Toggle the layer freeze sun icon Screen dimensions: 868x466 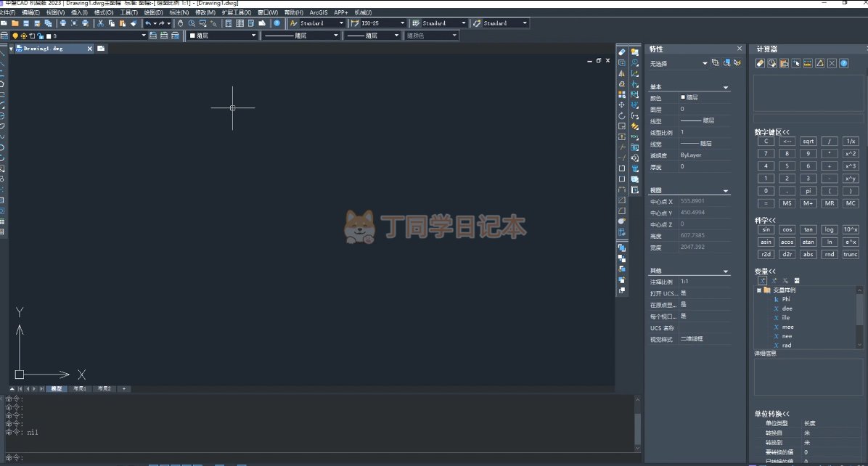[23, 36]
